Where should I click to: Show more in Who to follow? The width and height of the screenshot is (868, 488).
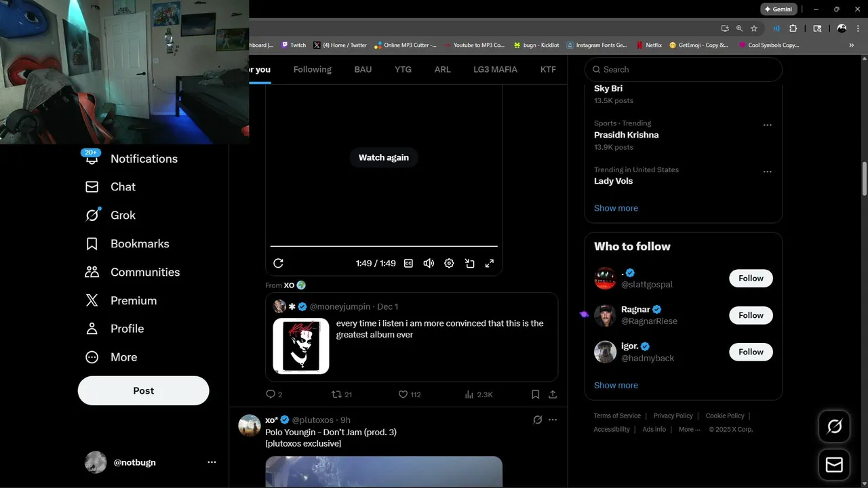click(x=616, y=385)
